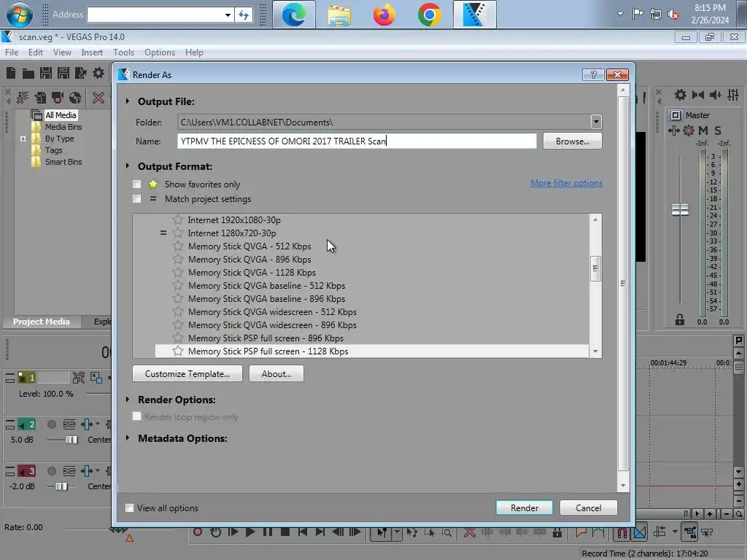The height and width of the screenshot is (560, 747).
Task: Expand the Metadata Options section
Action: (x=127, y=437)
